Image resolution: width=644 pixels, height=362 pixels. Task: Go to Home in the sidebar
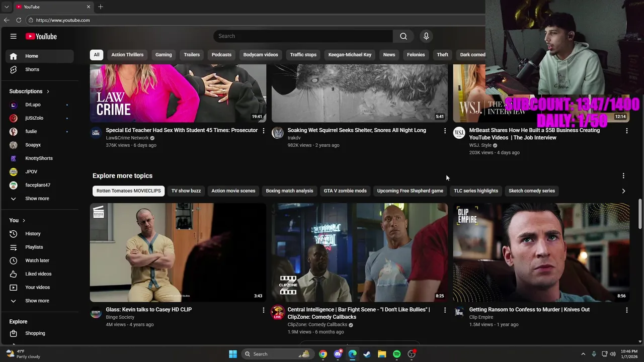click(39, 56)
